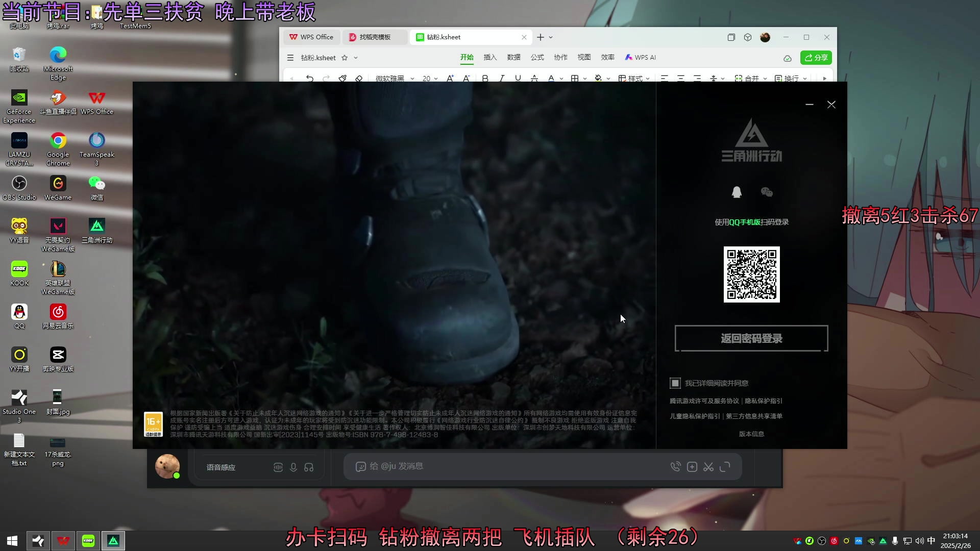Click 版本信息 in launcher
Viewport: 980px width, 551px height.
pos(752,434)
